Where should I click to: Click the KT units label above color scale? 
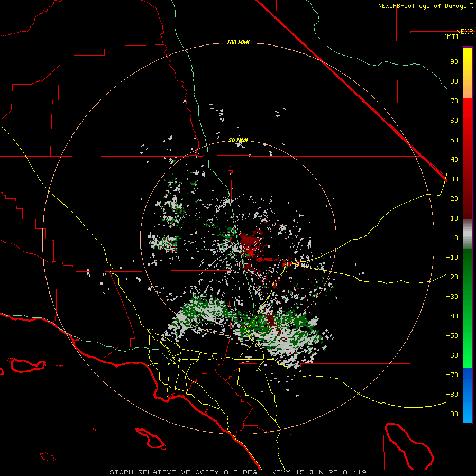point(452,36)
